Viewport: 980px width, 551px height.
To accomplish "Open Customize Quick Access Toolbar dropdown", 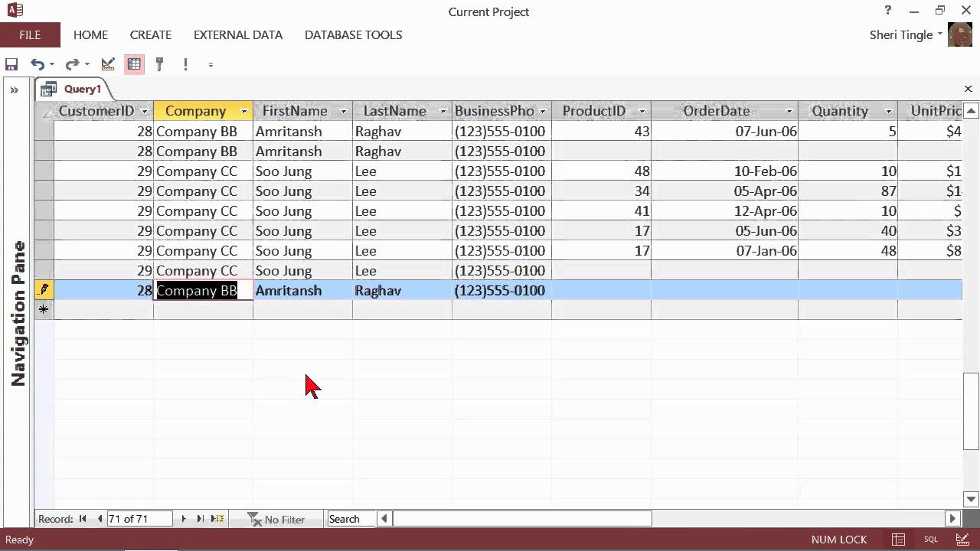I will click(211, 65).
